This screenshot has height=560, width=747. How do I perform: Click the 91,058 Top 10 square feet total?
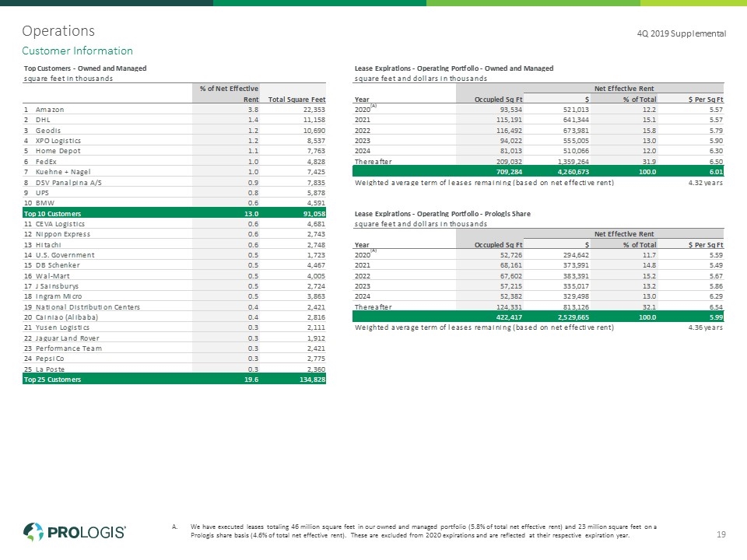314,214
